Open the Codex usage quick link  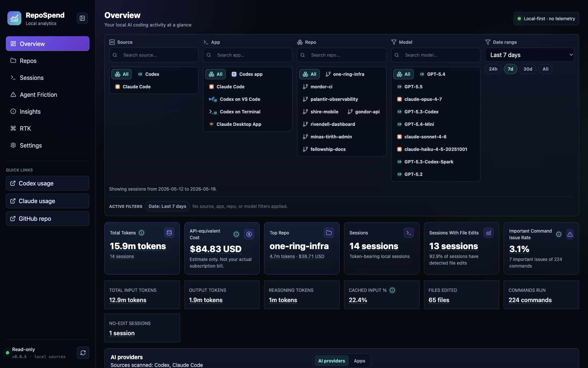(47, 183)
